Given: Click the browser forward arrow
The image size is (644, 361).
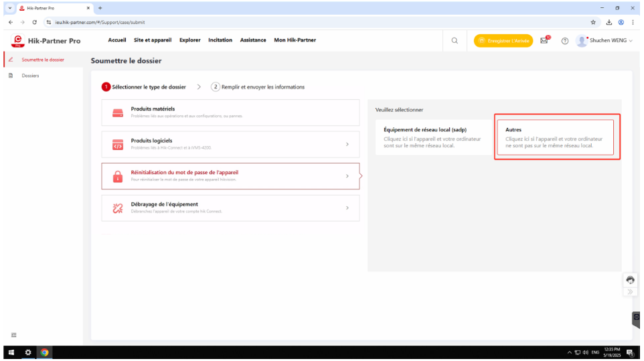Looking at the screenshot, I should point(23,22).
